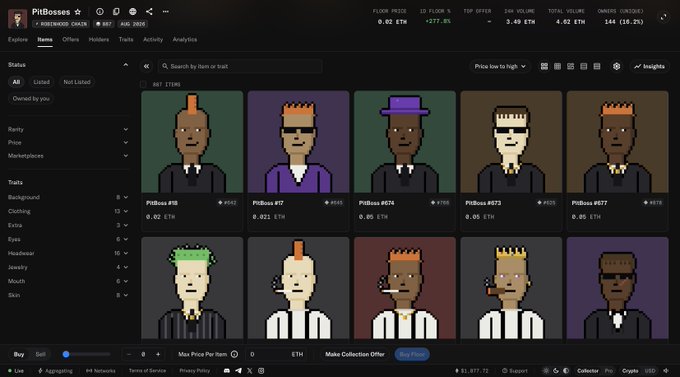Expand the Headwear trait filter
The width and height of the screenshot is (680, 377).
point(68,253)
